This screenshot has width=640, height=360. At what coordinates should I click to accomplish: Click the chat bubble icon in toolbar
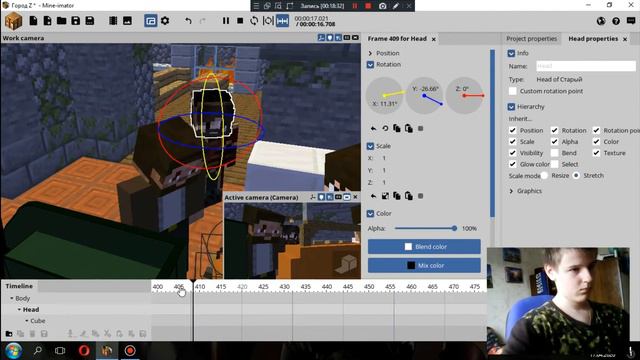631,21
